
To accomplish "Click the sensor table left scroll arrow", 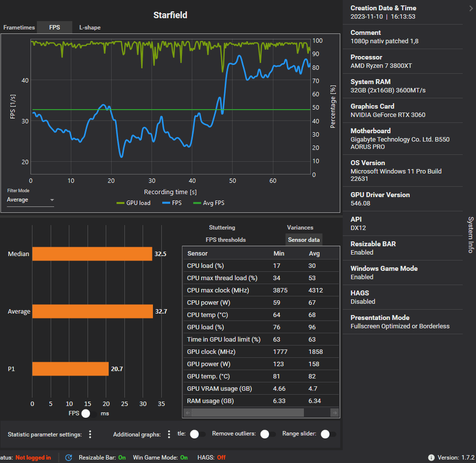I will tap(188, 413).
